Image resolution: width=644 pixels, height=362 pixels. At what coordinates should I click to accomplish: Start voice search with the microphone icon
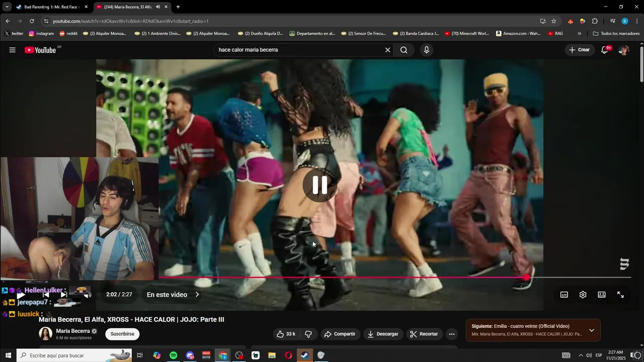427,50
